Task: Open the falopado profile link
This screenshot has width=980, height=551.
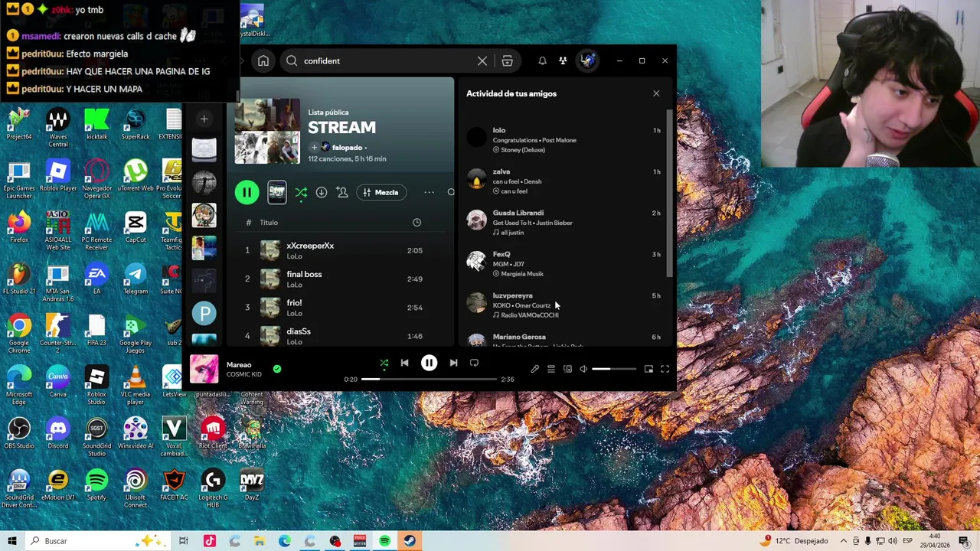Action: [347, 148]
